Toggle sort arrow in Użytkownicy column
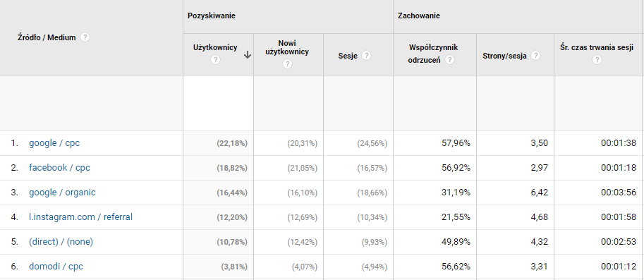 coord(248,56)
